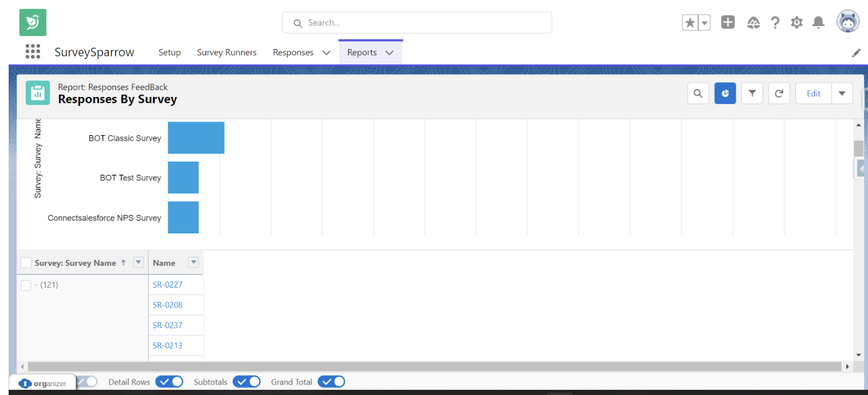Viewport: 868px width, 395px height.
Task: Open the App Launcher grid icon
Action: [x=33, y=52]
